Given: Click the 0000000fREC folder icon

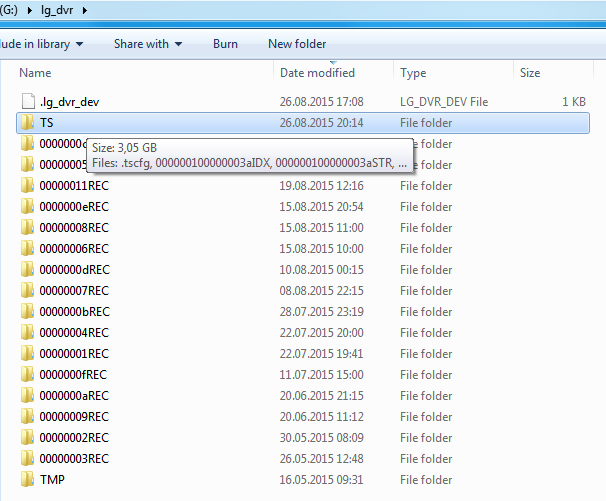Looking at the screenshot, I should pyautogui.click(x=27, y=375).
